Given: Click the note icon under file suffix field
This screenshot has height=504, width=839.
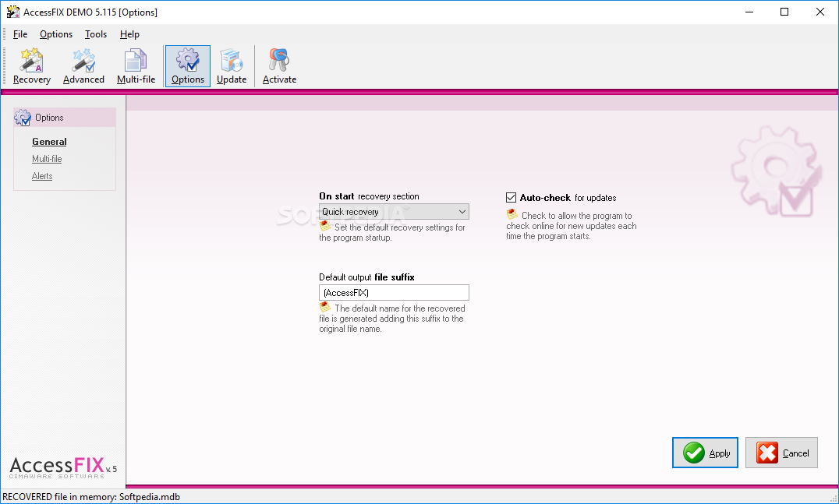Looking at the screenshot, I should [x=325, y=308].
